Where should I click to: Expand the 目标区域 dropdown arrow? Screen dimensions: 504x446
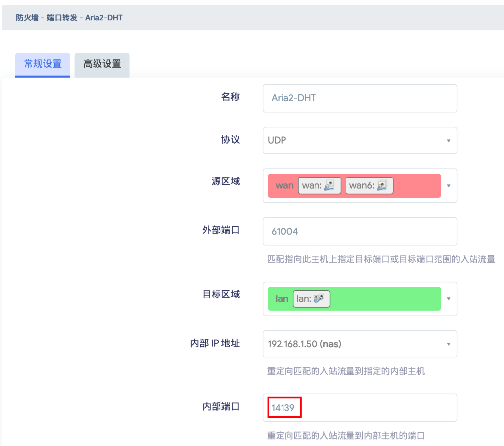click(448, 299)
